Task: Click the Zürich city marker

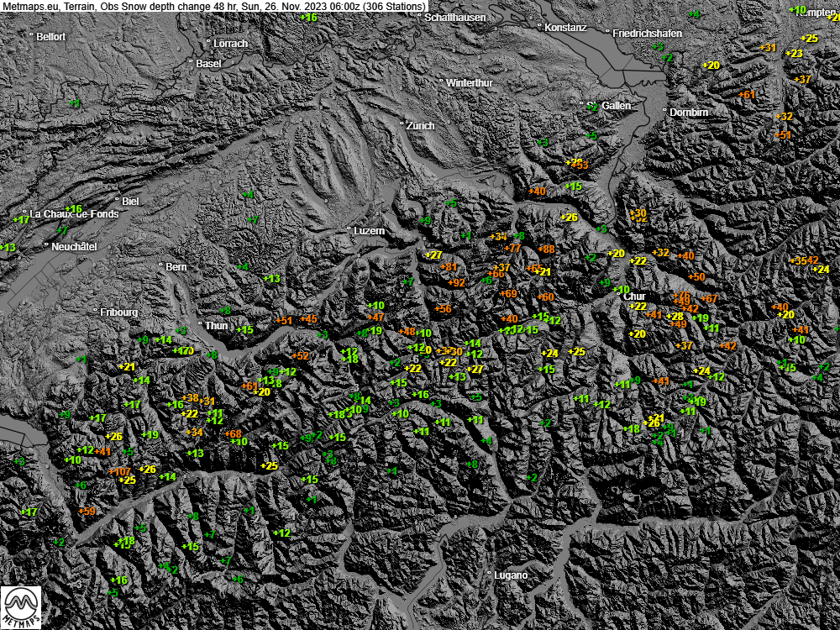Action: (402, 123)
